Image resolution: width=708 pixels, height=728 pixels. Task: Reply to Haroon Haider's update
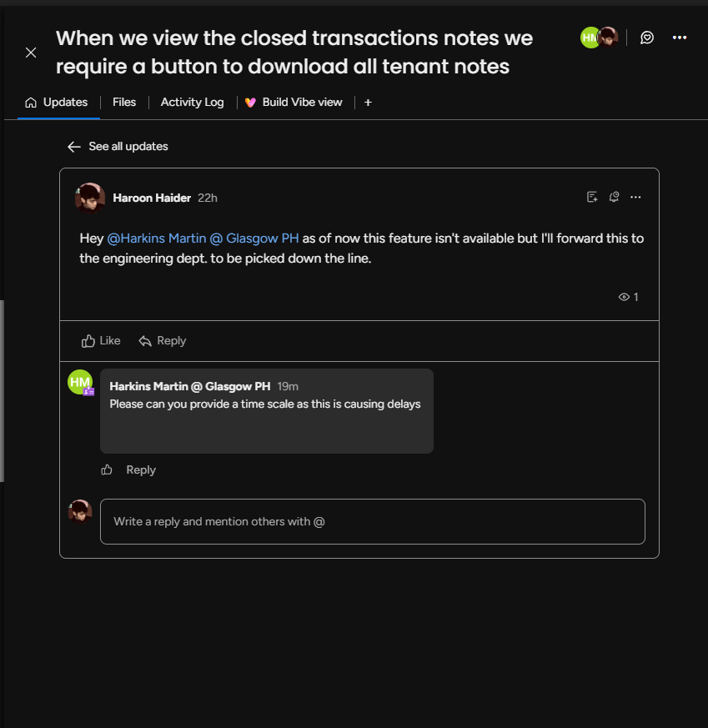(x=163, y=341)
